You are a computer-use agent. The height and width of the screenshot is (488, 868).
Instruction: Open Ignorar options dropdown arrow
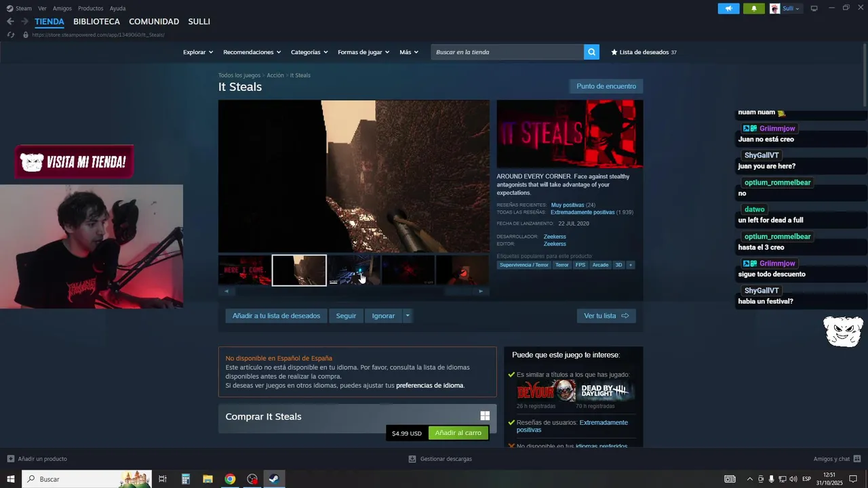pos(407,316)
